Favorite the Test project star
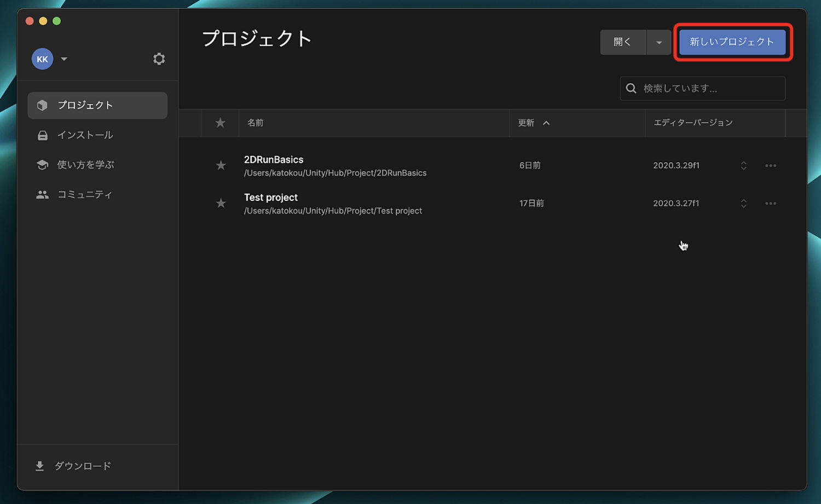Viewport: 821px width, 504px height. point(221,203)
